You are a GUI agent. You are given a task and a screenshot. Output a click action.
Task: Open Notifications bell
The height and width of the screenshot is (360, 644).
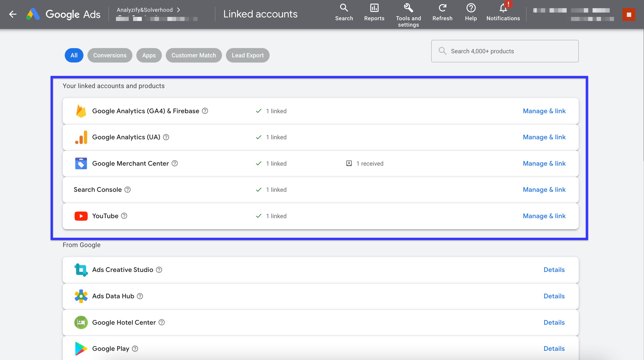tap(503, 12)
